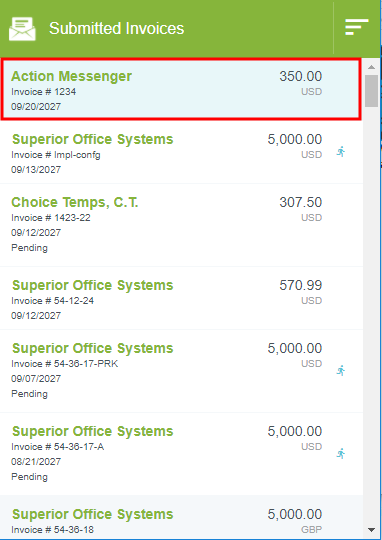Click running-man icon on Invoice 54-36-17-PRK

point(341,371)
